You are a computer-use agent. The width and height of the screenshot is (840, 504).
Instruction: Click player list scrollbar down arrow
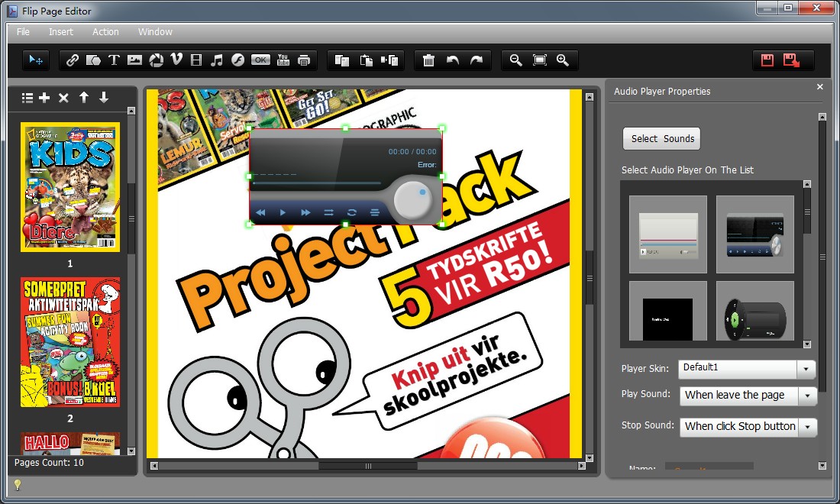807,344
